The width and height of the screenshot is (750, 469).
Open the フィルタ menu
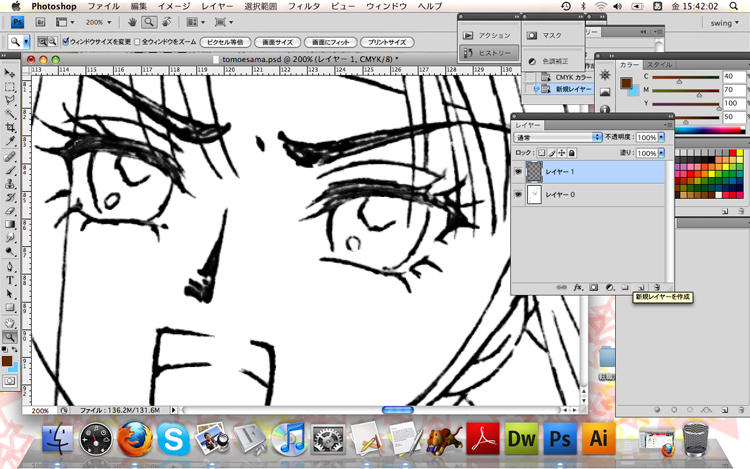[304, 6]
